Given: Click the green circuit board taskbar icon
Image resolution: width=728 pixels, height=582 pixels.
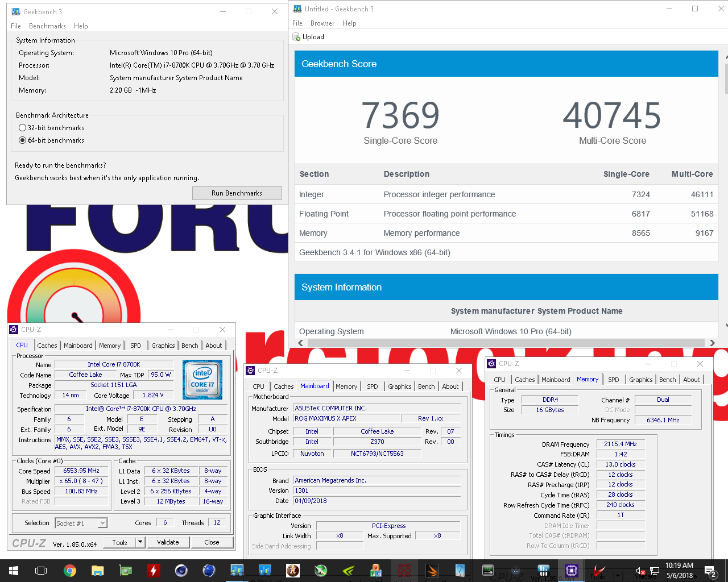Looking at the screenshot, I should (x=126, y=571).
